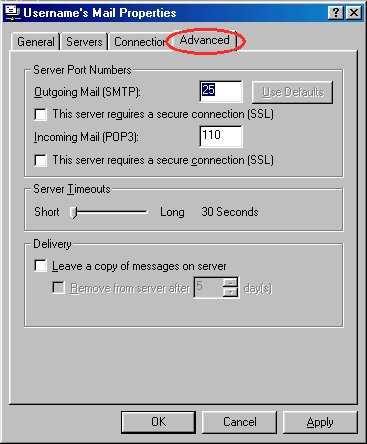This screenshot has height=444, width=367.
Task: Enable SSL for incoming POP3 server
Action: pyautogui.click(x=41, y=160)
